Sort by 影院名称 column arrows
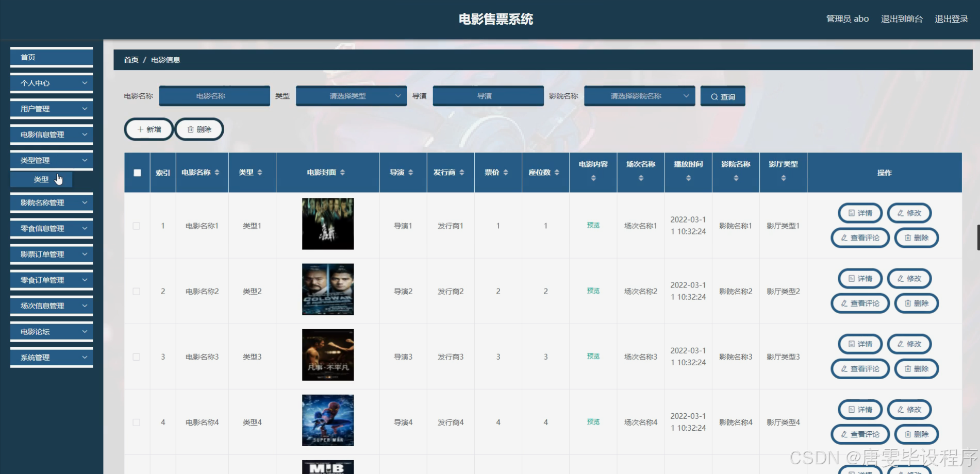This screenshot has height=474, width=980. coord(736,178)
